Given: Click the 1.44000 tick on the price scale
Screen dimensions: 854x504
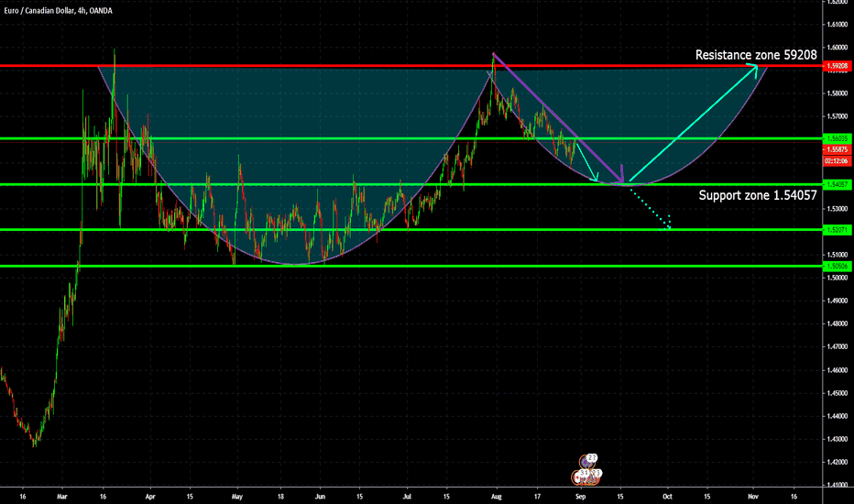Looking at the screenshot, I should coord(838,416).
